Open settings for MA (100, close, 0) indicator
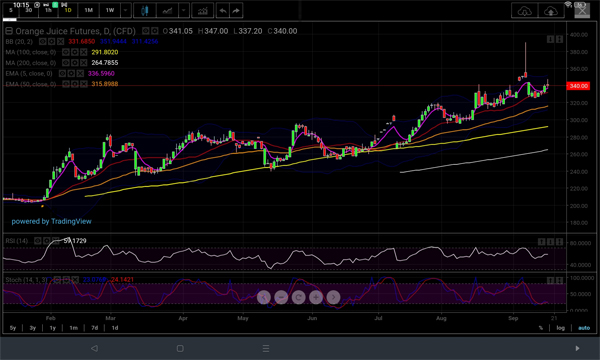This screenshot has height=360, width=600. click(x=75, y=52)
